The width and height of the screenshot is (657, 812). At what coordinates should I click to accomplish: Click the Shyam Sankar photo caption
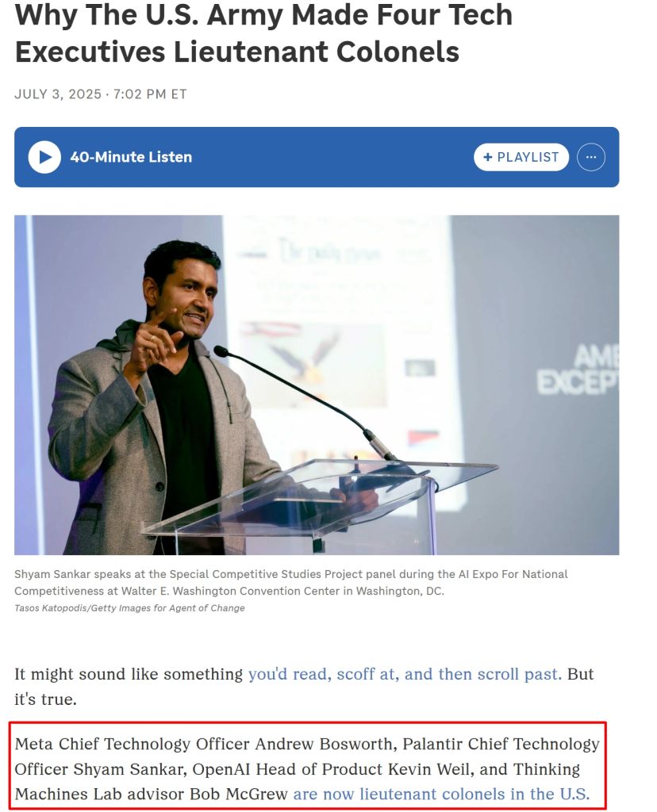290,583
